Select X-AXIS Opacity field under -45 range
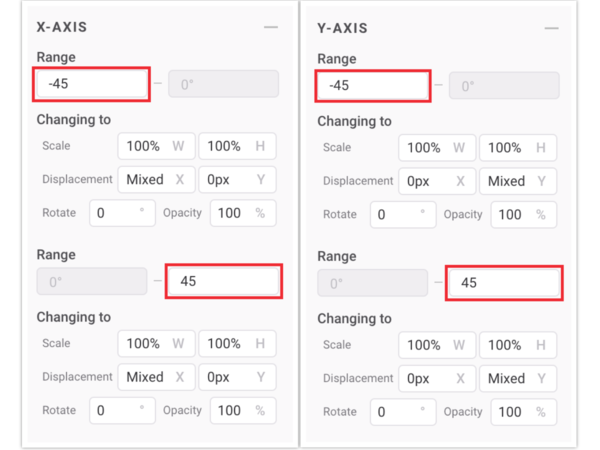Viewport: 600px width, 450px height. [x=240, y=213]
